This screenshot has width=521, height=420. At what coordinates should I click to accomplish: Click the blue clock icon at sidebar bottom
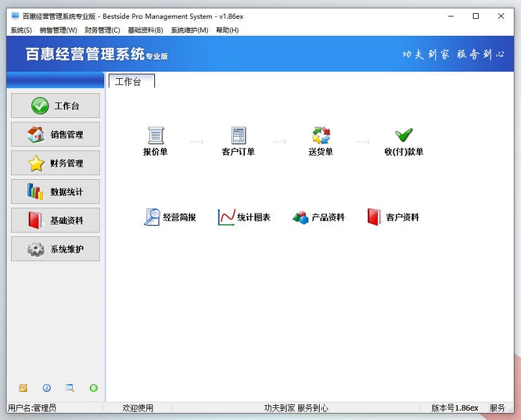click(x=47, y=388)
